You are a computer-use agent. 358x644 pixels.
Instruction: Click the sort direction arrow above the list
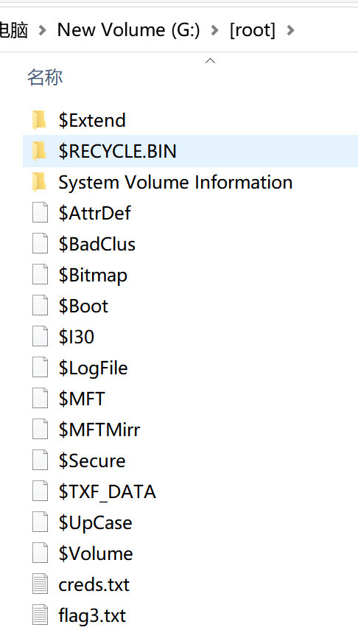click(210, 60)
